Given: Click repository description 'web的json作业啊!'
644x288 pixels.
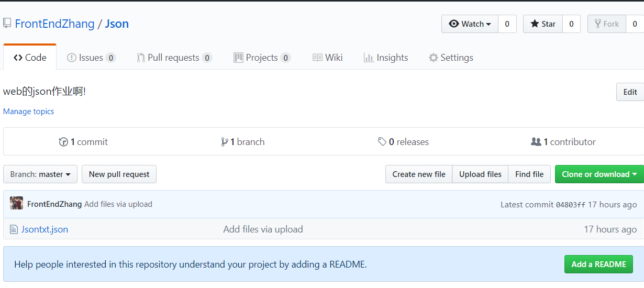Looking at the screenshot, I should pyautogui.click(x=45, y=91).
